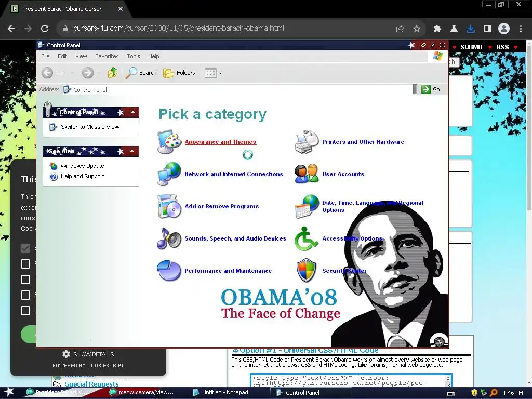Open the Favorites menu
This screenshot has width=532, height=399.
tap(107, 56)
